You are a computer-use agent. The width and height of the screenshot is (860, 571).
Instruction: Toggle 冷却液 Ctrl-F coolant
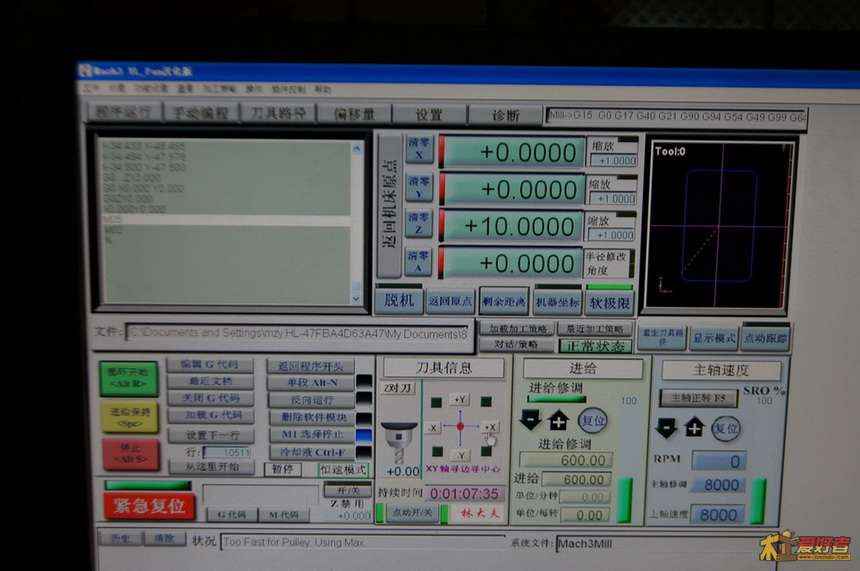click(310, 452)
